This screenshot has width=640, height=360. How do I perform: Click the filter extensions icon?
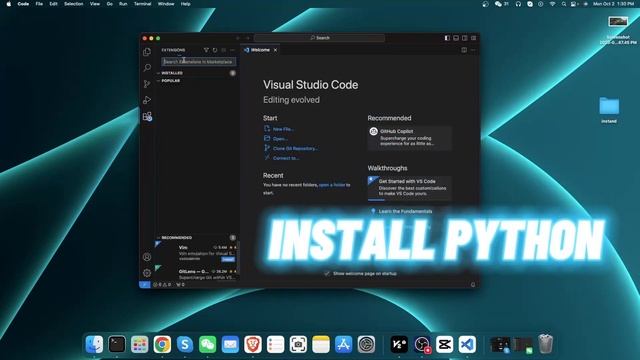[206, 50]
